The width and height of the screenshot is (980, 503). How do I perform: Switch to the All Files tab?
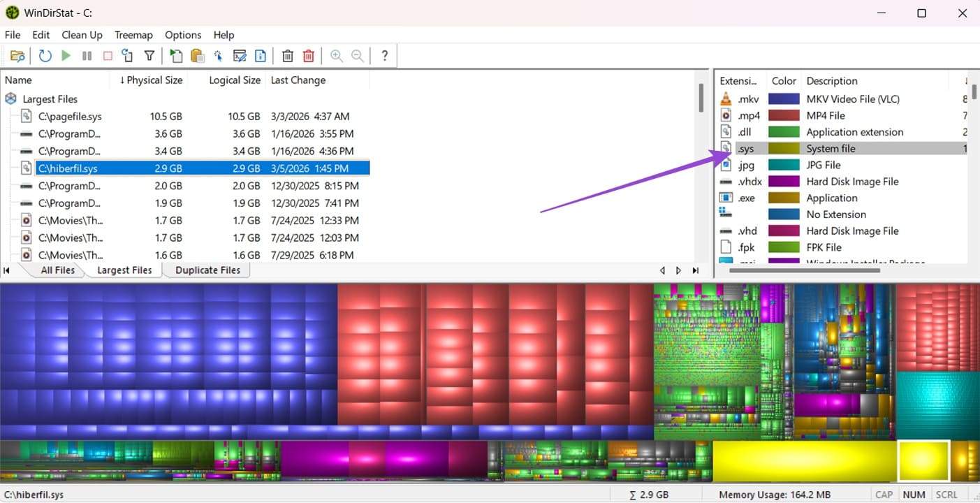click(58, 270)
